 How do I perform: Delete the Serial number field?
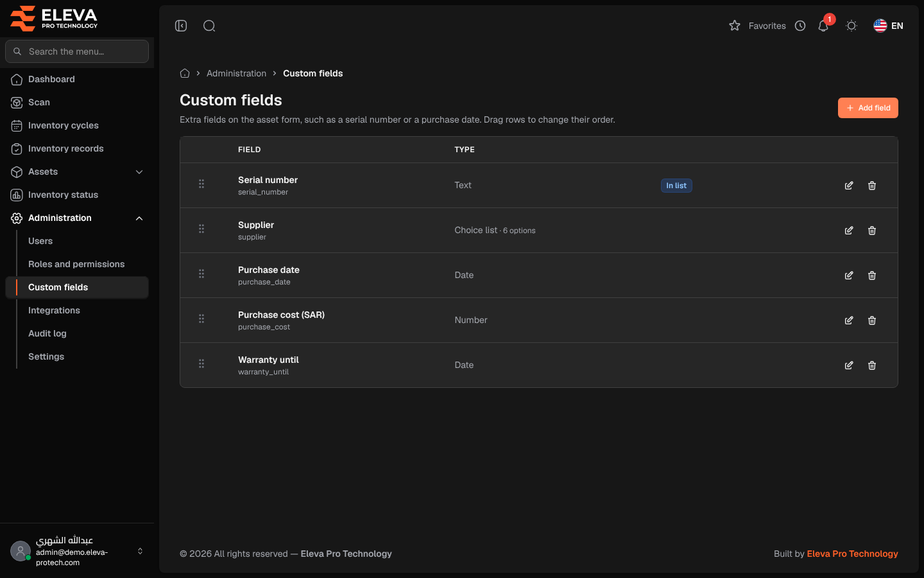[872, 186]
